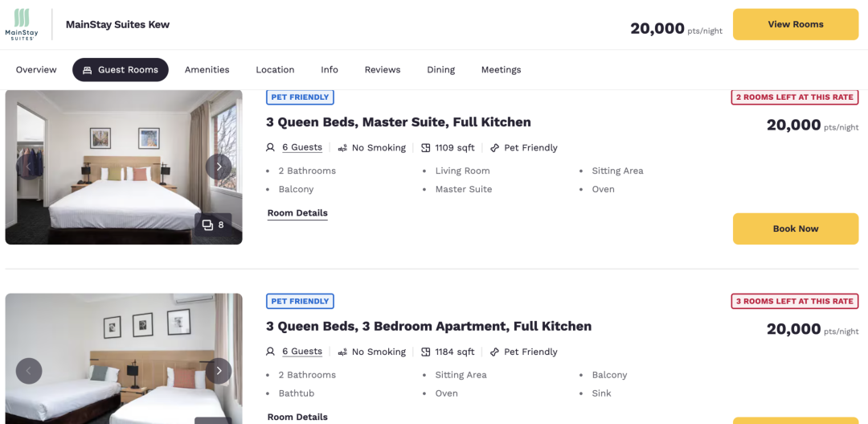Screen dimensions: 868x424
Task: Expand Room Details for 3 Bedroom Apartment
Action: (297, 418)
